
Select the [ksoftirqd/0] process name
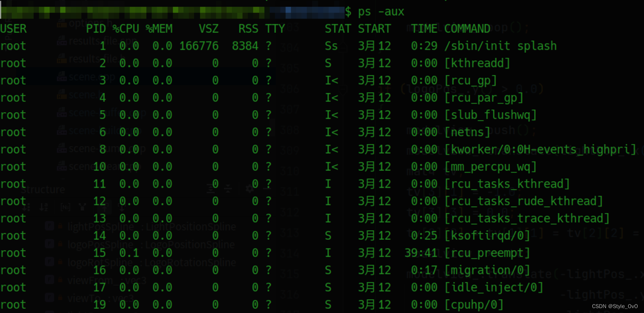(x=487, y=236)
